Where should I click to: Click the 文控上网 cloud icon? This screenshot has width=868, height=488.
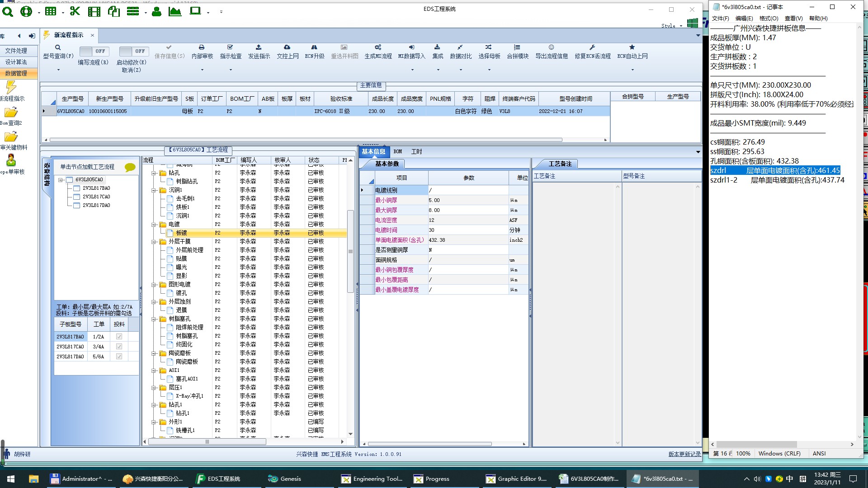[x=287, y=47]
